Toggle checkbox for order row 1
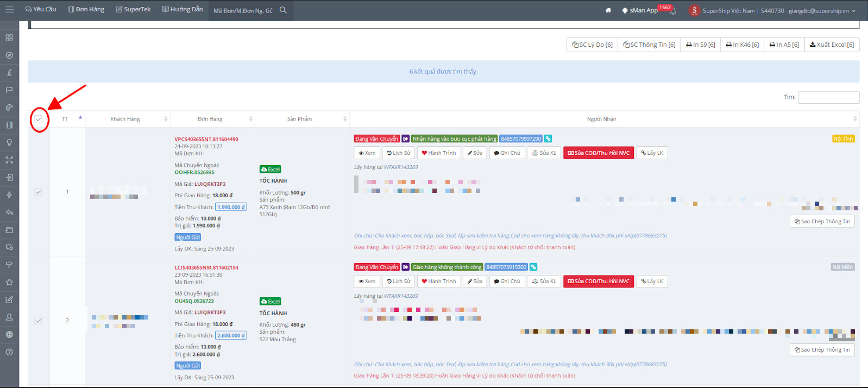 pos(39,192)
